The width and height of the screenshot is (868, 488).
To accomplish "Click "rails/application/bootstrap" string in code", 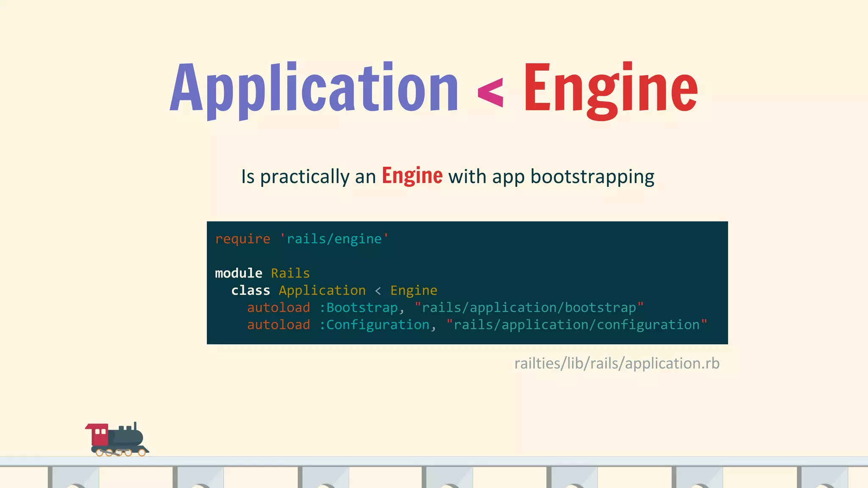I will click(529, 308).
